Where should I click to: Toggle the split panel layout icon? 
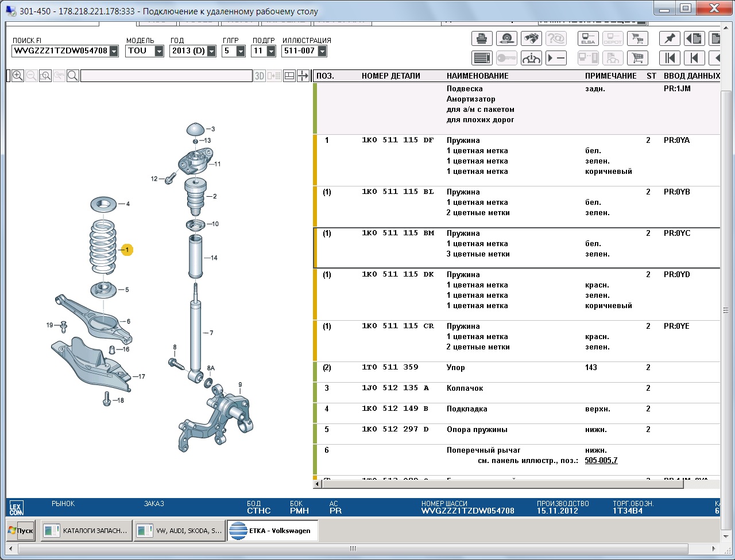pyautogui.click(x=289, y=76)
